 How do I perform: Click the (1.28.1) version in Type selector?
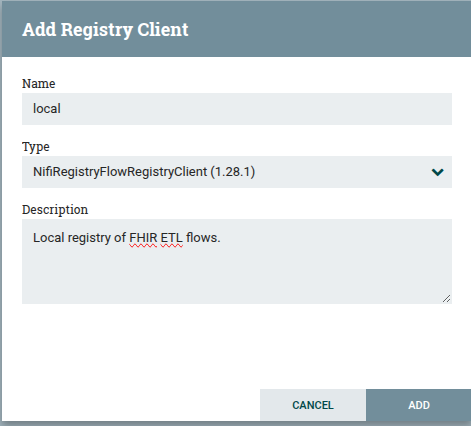click(233, 172)
